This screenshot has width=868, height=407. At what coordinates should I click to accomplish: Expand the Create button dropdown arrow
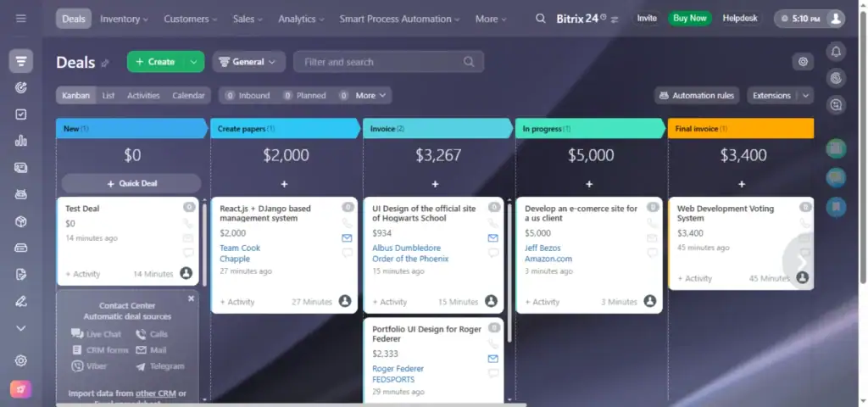(194, 62)
